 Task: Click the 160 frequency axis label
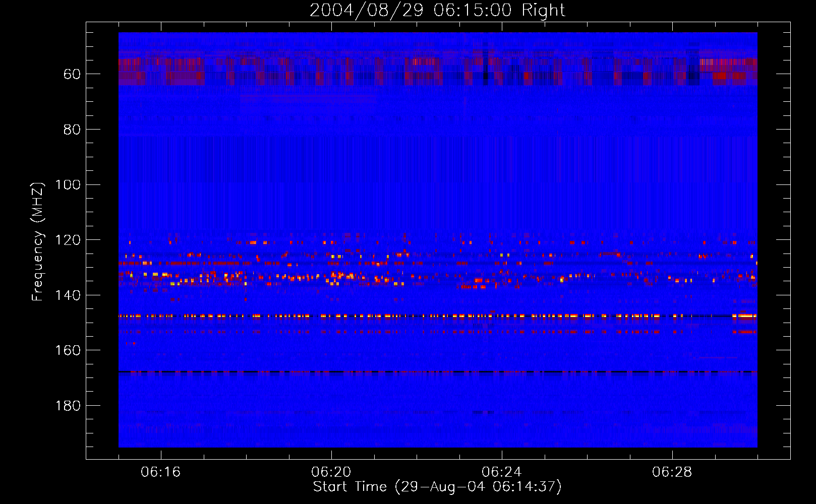click(x=68, y=350)
